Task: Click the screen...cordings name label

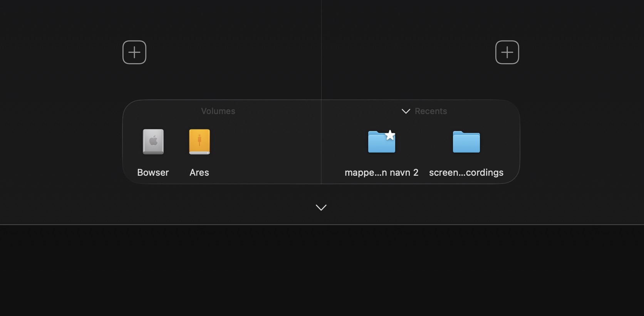Action: click(466, 173)
